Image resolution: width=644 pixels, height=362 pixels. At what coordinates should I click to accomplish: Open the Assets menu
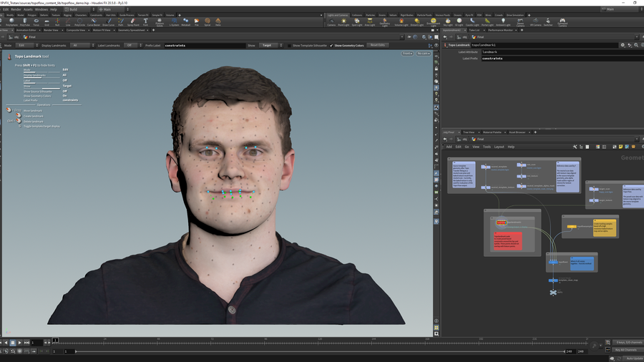point(28,9)
